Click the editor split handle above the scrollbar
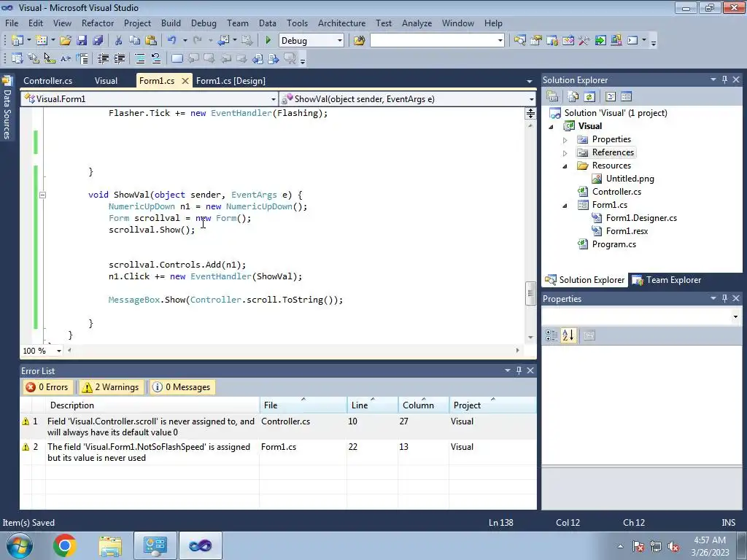 (530, 113)
